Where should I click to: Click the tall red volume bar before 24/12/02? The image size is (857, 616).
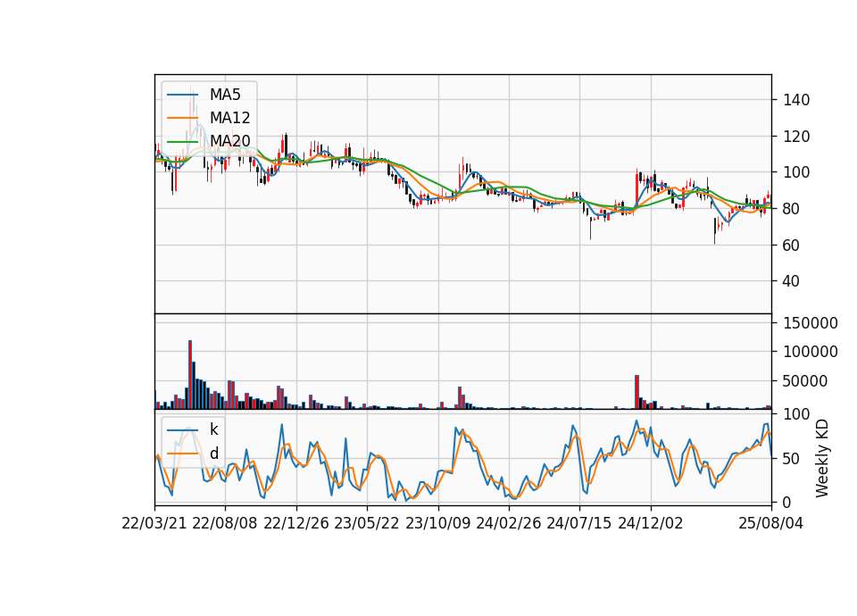pos(637,392)
